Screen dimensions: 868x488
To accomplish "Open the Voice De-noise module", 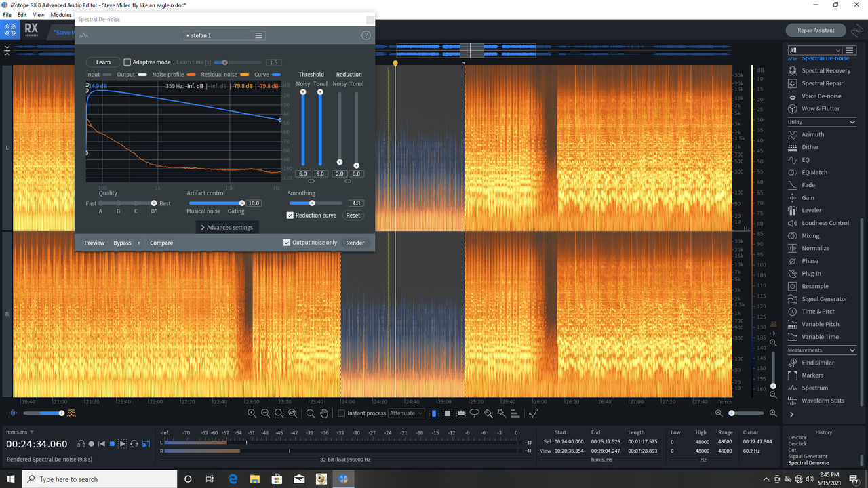I will 814,96.
